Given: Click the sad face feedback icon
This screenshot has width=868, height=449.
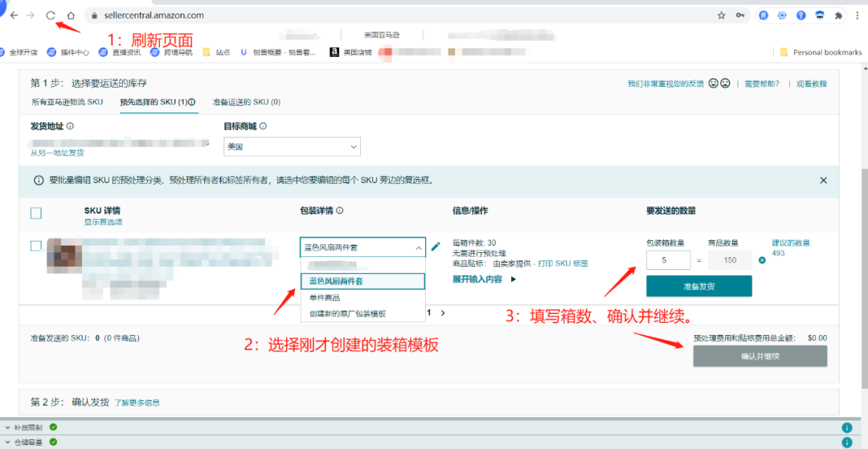Looking at the screenshot, I should pyautogui.click(x=725, y=84).
